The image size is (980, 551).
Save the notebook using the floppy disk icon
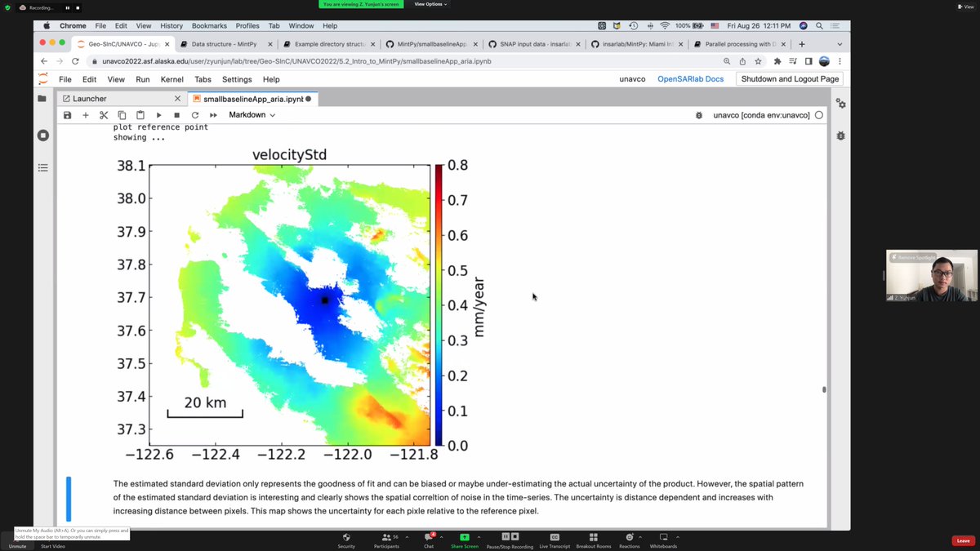[x=68, y=115]
